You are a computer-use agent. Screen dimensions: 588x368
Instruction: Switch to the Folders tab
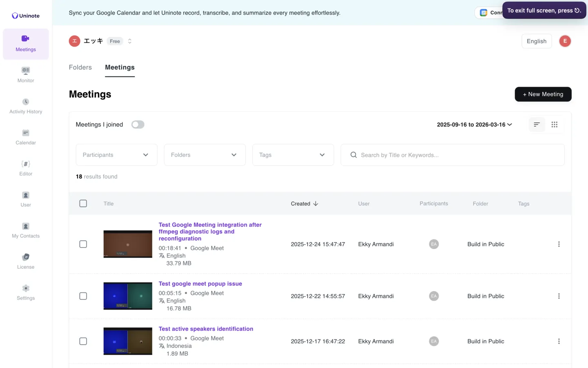pyautogui.click(x=80, y=67)
